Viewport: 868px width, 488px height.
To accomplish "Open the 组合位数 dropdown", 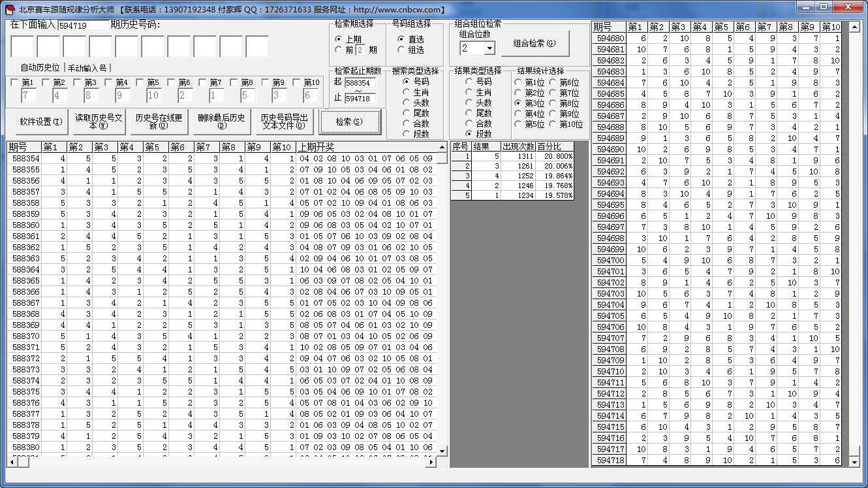I will click(x=489, y=48).
